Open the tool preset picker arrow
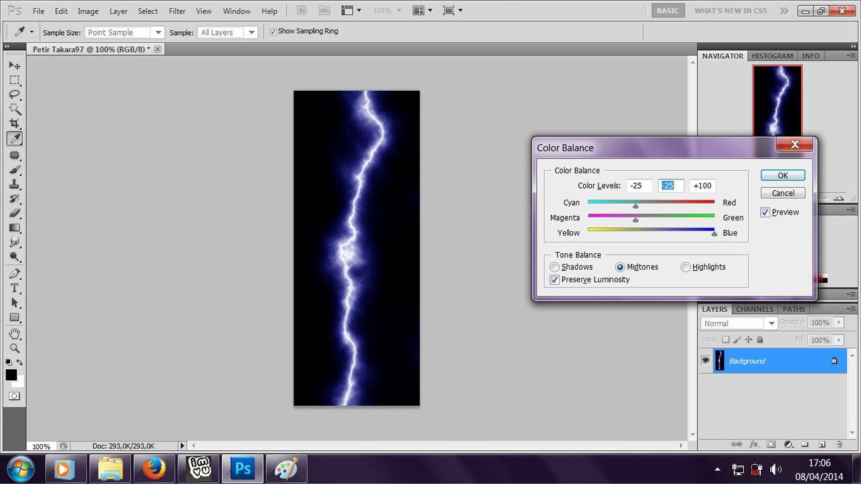The height and width of the screenshot is (504, 861). 31,32
